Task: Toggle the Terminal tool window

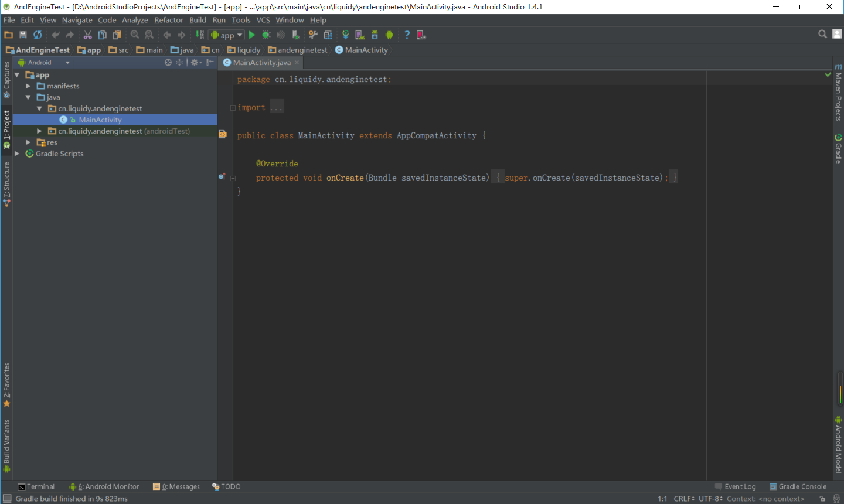Action: (x=36, y=486)
